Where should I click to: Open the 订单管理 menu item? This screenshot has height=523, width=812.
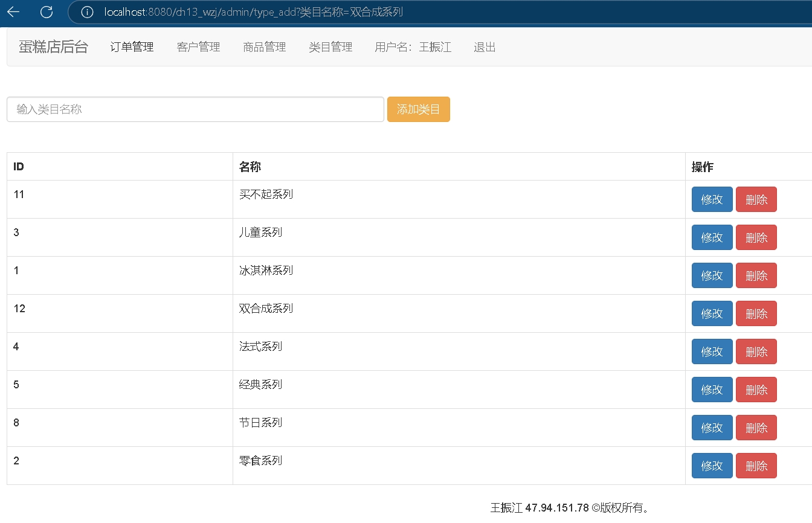click(132, 47)
